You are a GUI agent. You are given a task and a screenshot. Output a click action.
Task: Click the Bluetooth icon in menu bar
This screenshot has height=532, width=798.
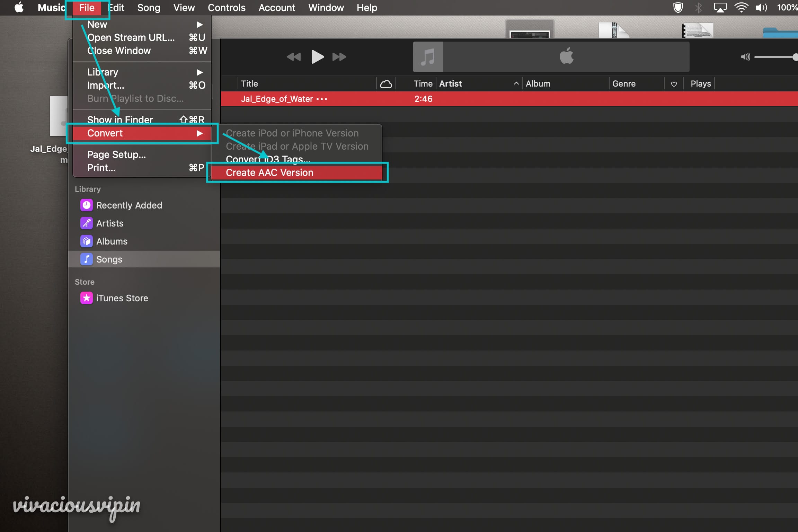point(698,7)
